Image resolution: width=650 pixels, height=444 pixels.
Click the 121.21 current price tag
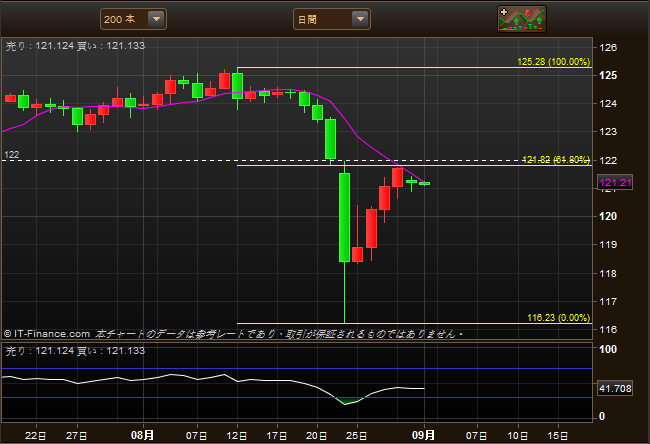[x=615, y=182]
